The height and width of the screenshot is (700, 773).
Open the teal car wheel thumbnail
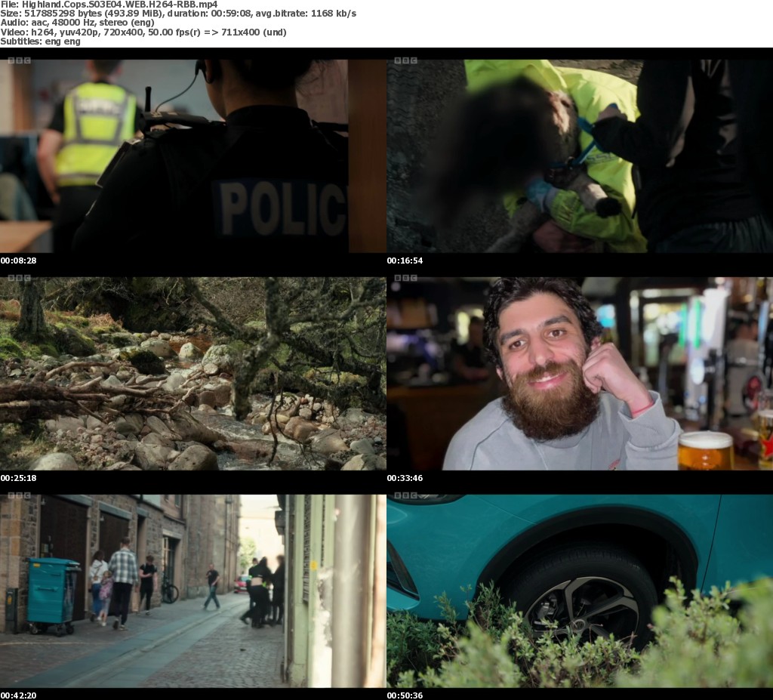click(x=580, y=591)
